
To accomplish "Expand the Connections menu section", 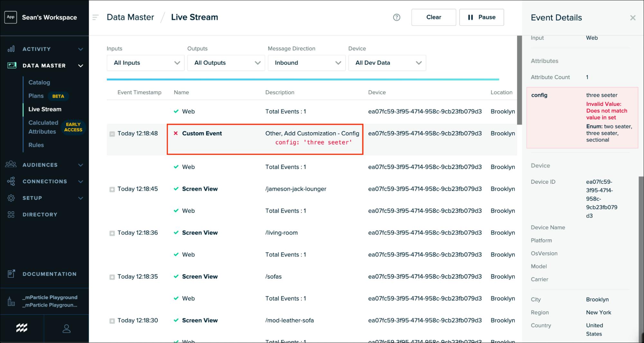I will (80, 181).
